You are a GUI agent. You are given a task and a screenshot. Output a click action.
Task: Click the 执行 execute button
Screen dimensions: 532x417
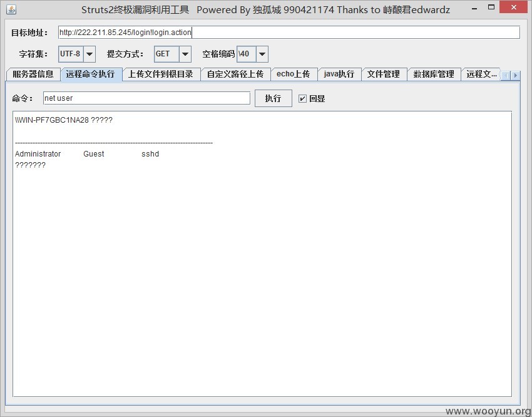273,98
